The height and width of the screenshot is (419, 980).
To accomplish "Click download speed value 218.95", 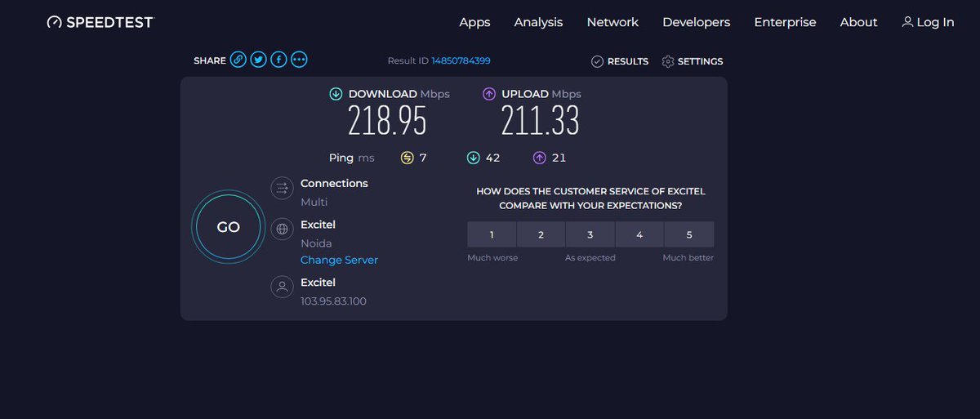I will click(x=387, y=121).
